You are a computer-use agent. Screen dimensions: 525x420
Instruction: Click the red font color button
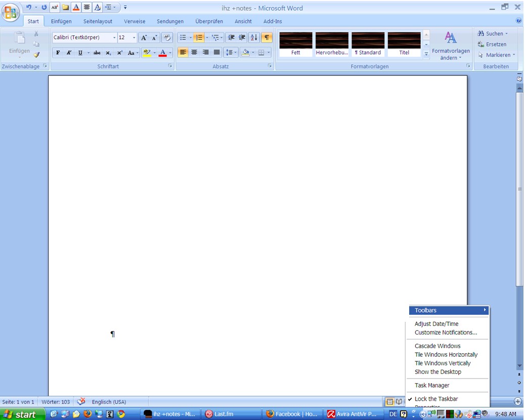pos(163,53)
